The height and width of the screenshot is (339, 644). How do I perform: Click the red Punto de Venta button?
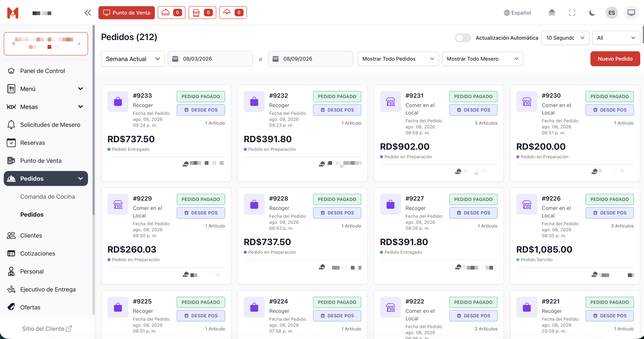point(127,13)
